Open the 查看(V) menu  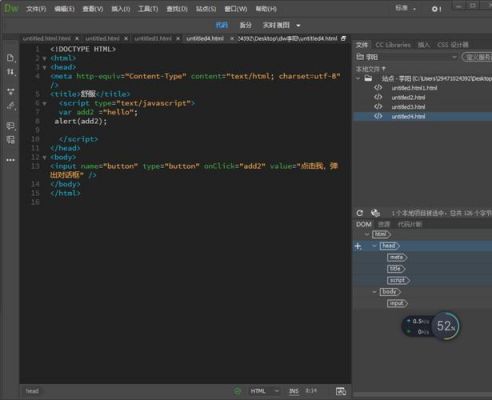coord(93,9)
